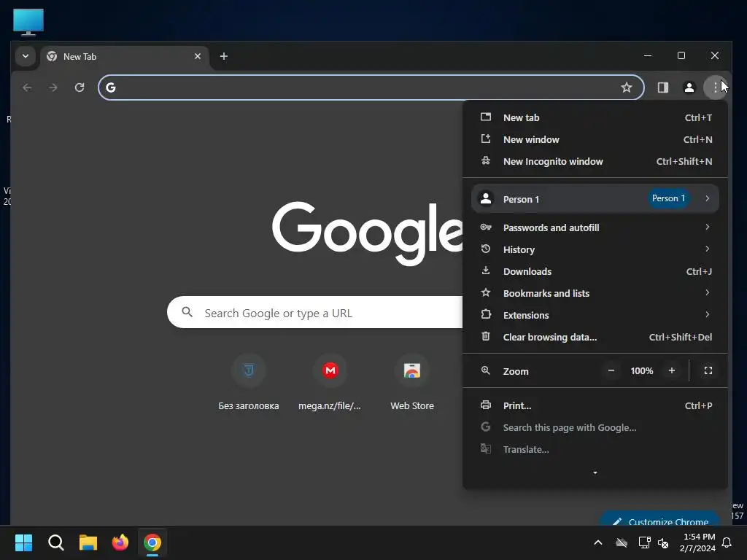Open a New Incognito window
The width and height of the screenshot is (747, 560).
595,161
